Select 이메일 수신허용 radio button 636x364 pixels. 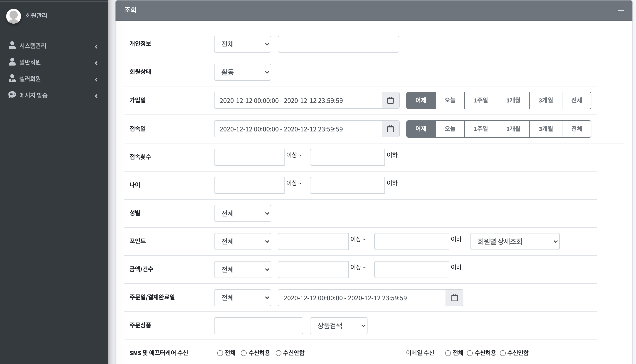[470, 353]
